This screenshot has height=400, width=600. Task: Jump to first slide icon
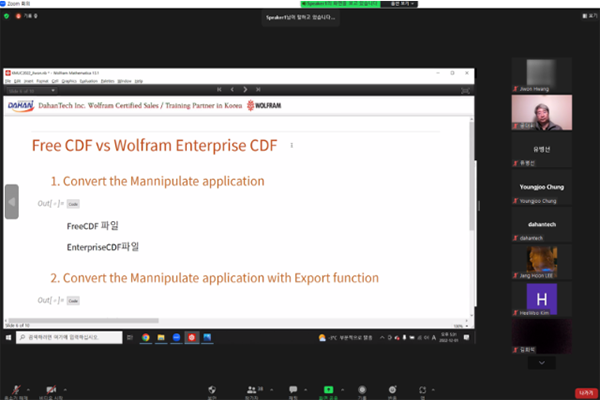[219, 90]
